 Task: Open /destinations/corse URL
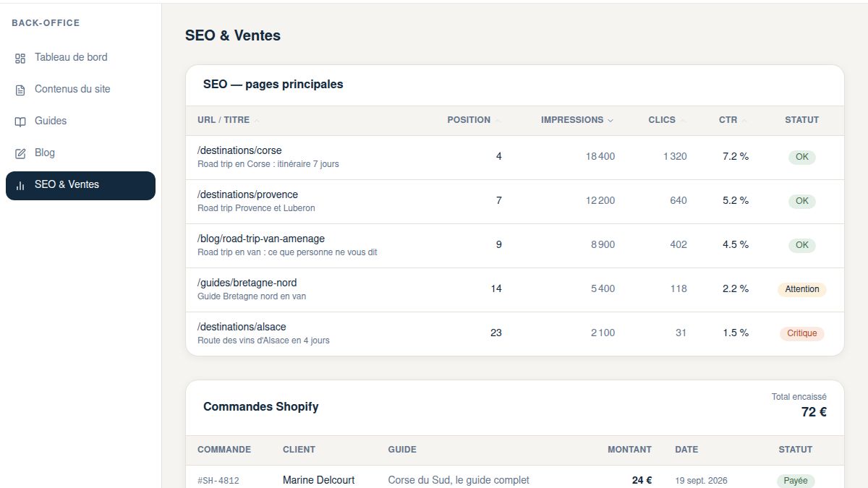pos(239,150)
